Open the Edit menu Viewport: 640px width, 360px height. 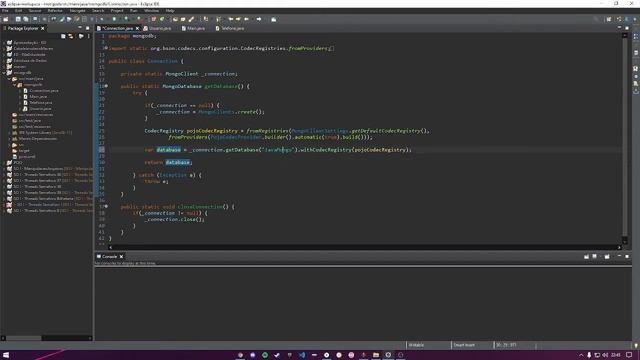tap(19, 11)
